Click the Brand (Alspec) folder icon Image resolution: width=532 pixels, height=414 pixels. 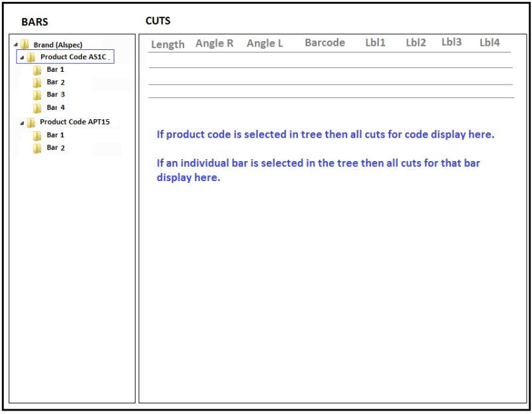[25, 45]
